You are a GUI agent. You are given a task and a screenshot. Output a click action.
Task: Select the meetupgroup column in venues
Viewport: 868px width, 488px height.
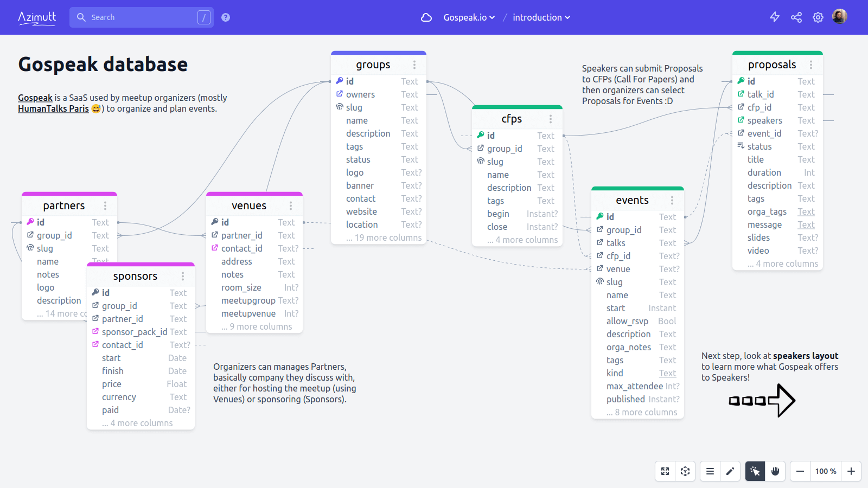(x=254, y=300)
